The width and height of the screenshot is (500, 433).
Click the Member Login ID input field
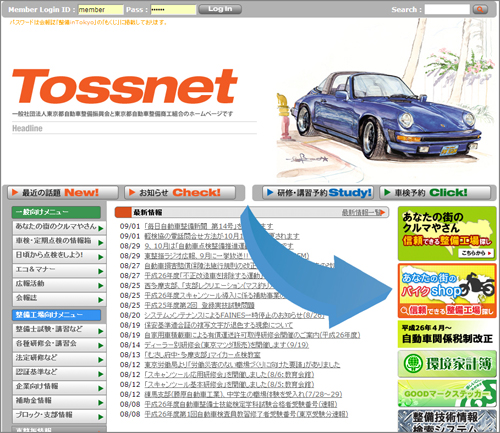(x=101, y=10)
